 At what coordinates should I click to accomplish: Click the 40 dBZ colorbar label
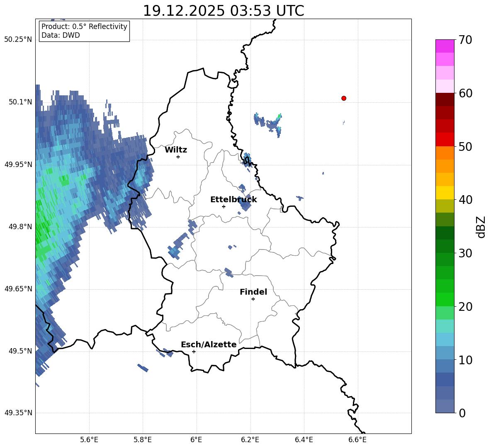pyautogui.click(x=465, y=200)
